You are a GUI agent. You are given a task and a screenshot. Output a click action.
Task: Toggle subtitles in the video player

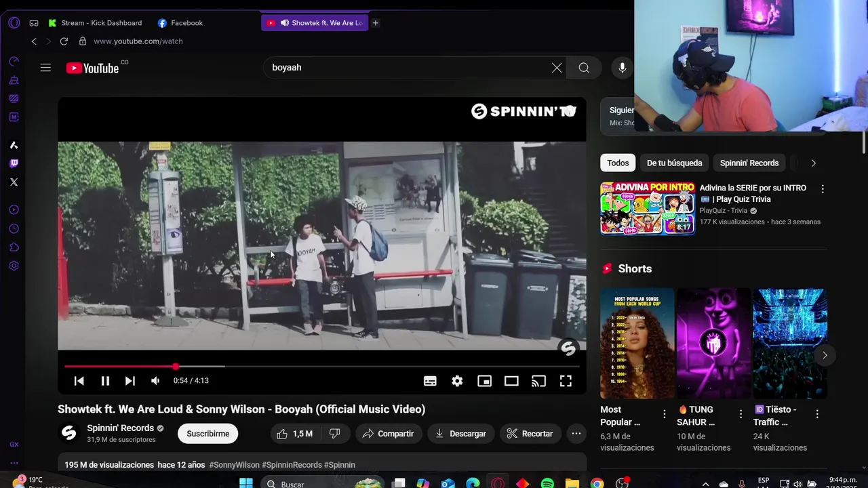coord(430,381)
